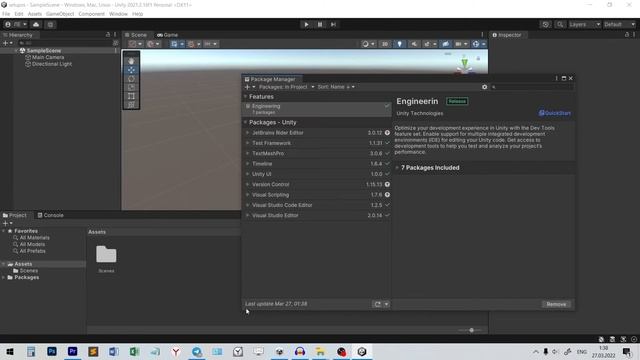Toggle the tool handle pivot position button
This screenshot has width=640, height=360.
[x=135, y=44]
